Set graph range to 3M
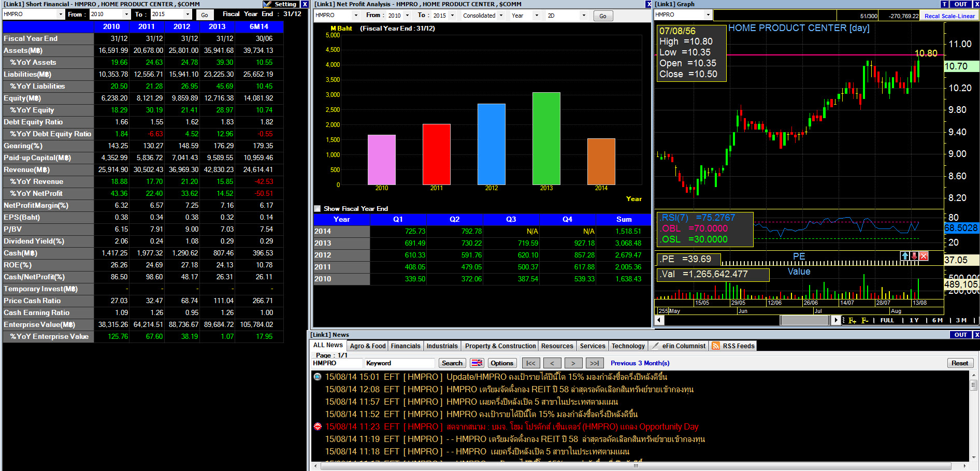980x471 pixels. (961, 320)
